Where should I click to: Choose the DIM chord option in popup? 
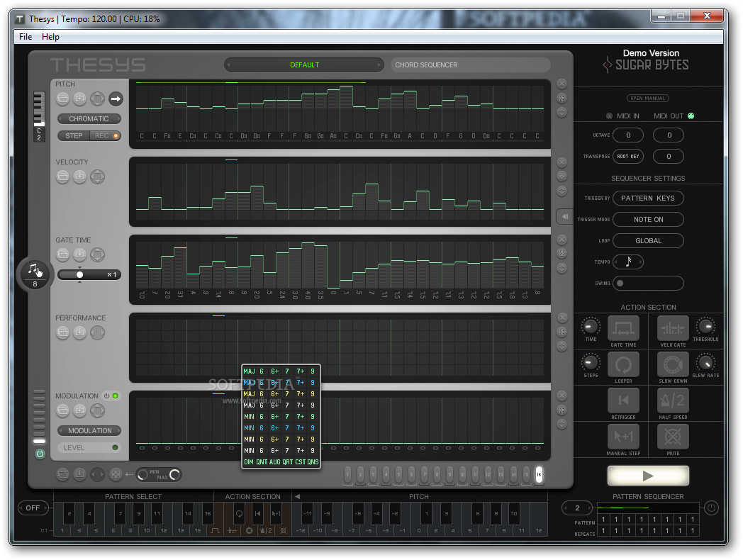pos(249,462)
